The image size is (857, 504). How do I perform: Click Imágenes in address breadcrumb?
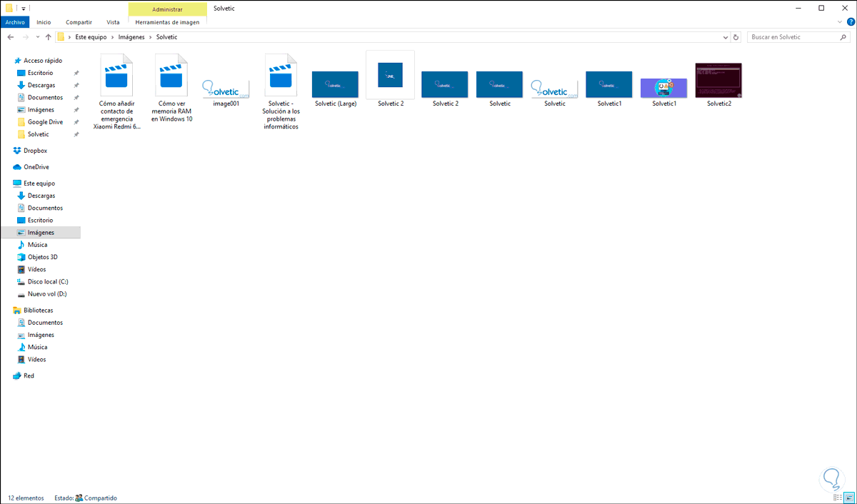pyautogui.click(x=131, y=36)
